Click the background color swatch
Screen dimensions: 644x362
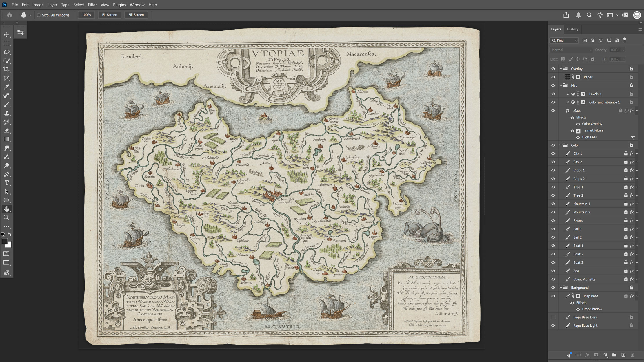click(x=9, y=245)
